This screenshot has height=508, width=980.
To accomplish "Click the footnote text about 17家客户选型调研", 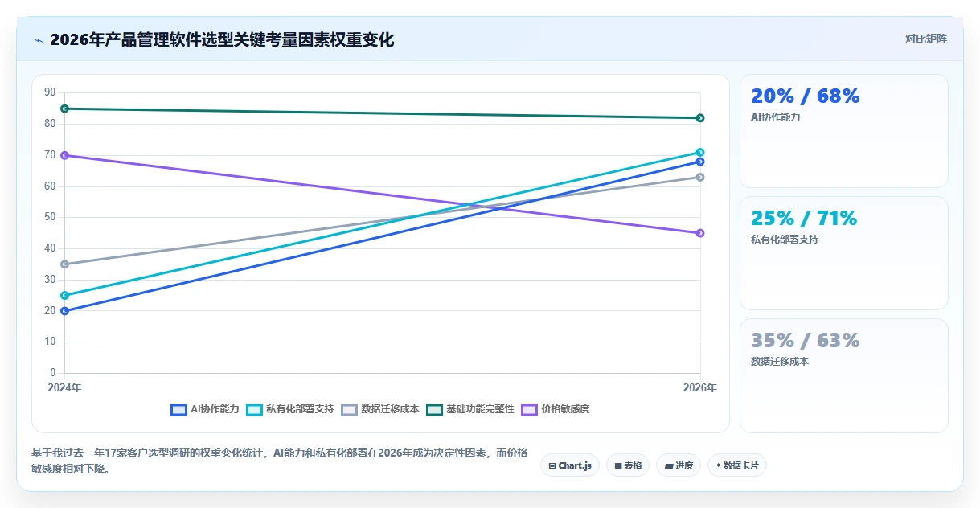I will point(280,461).
